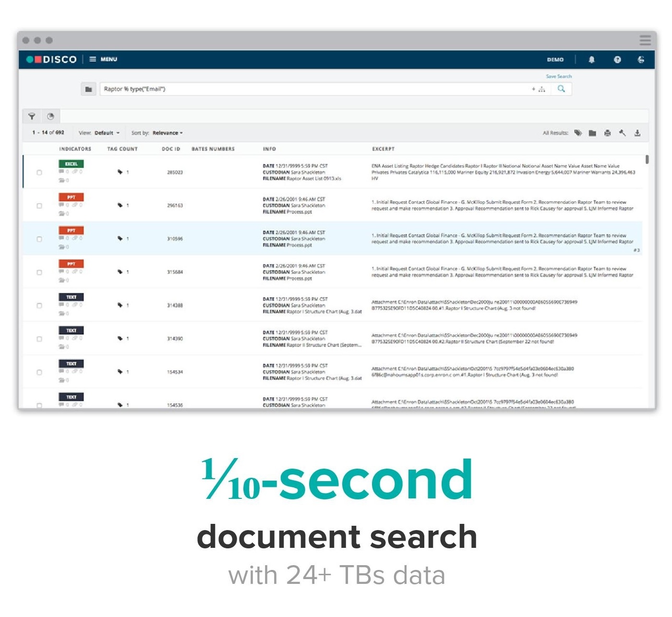Viewport: 672px width, 617px height.
Task: Click the BATES NUMBERS column header
Action: 213,149
